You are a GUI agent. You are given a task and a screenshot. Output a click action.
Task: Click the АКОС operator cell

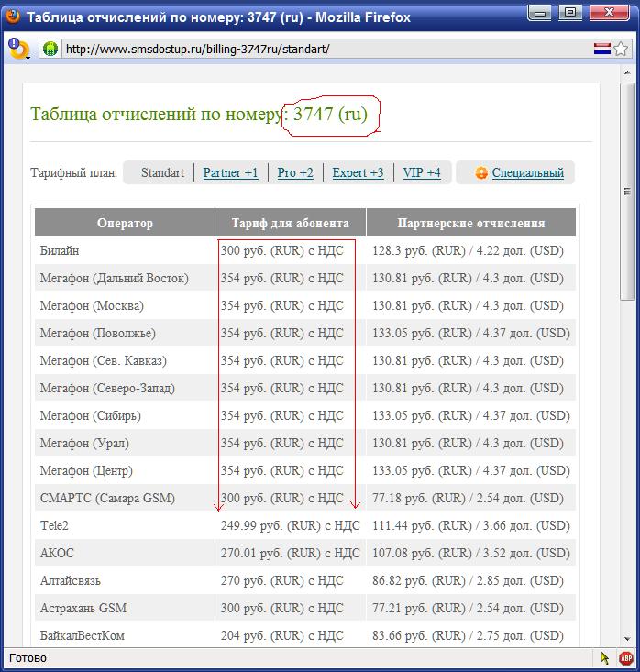[x=125, y=553]
